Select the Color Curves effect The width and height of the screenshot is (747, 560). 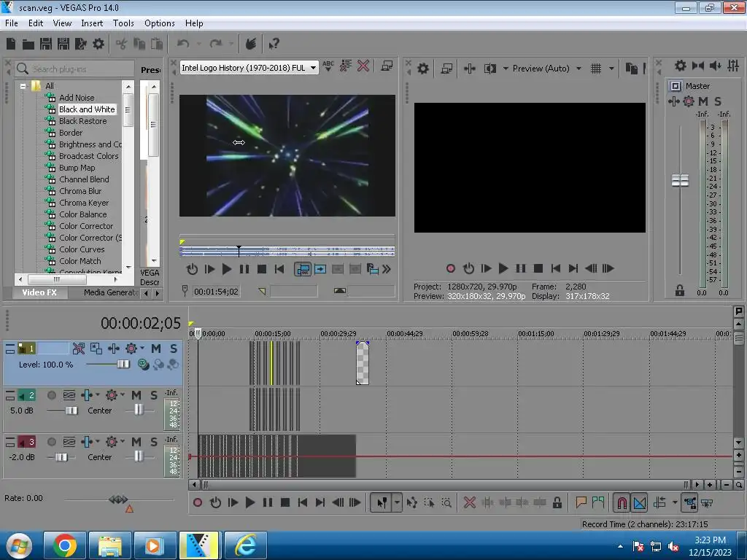click(x=82, y=249)
